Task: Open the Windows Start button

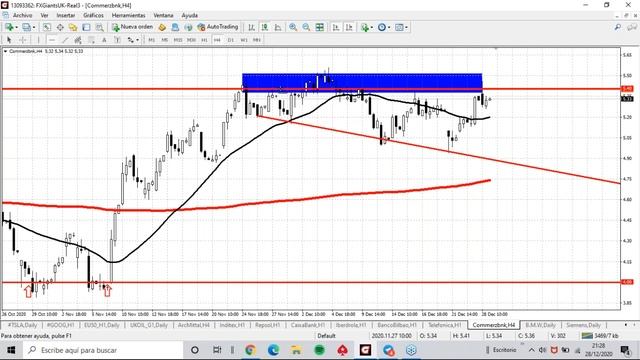Action: point(11,350)
